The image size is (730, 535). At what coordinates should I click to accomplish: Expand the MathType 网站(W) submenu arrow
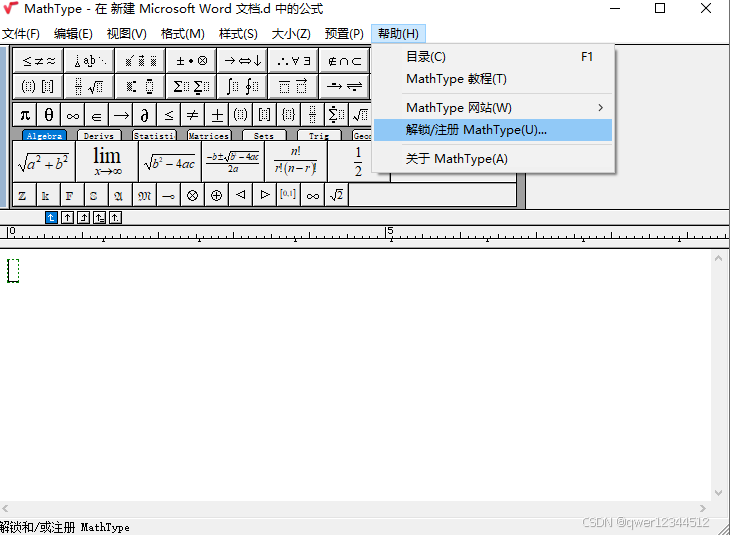[601, 108]
